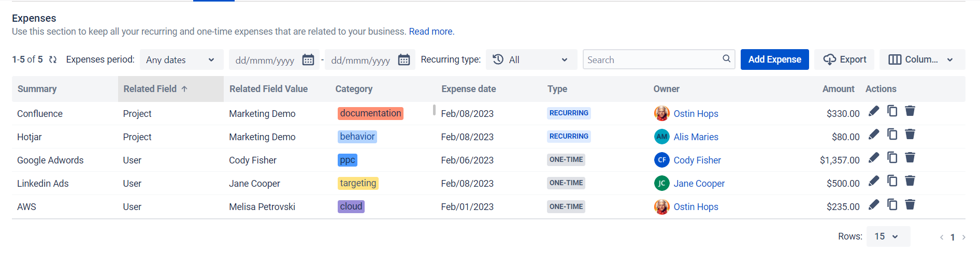980x254 pixels.
Task: Open the Read more link
Action: (x=430, y=32)
